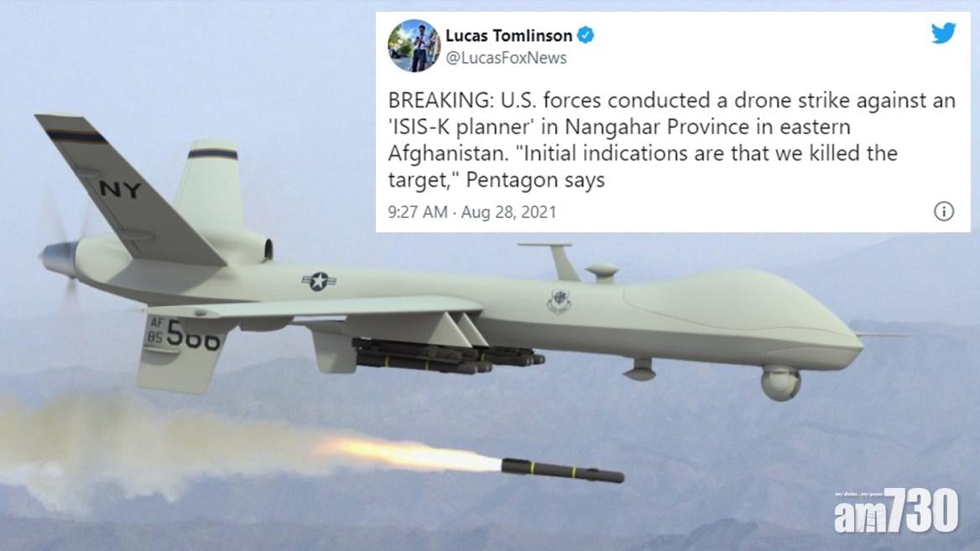Image resolution: width=980 pixels, height=551 pixels.
Task: Click Lucas Tomlinson's profile avatar
Action: tap(414, 45)
